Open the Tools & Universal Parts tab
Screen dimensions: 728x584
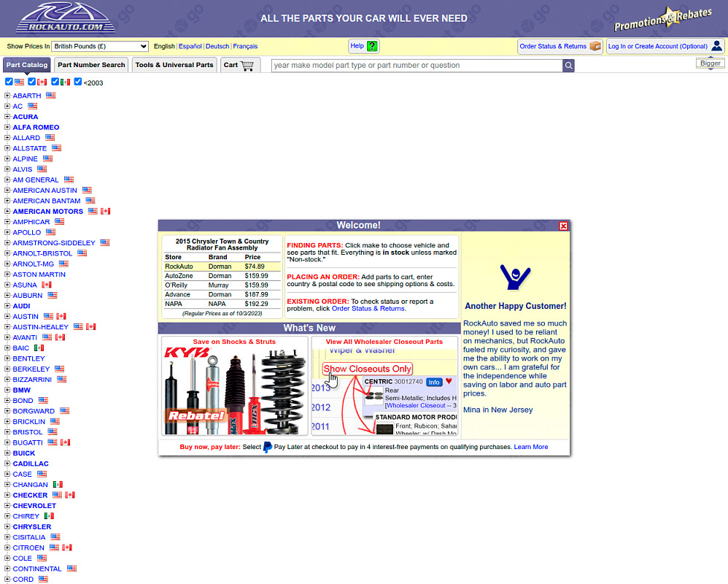[174, 65]
